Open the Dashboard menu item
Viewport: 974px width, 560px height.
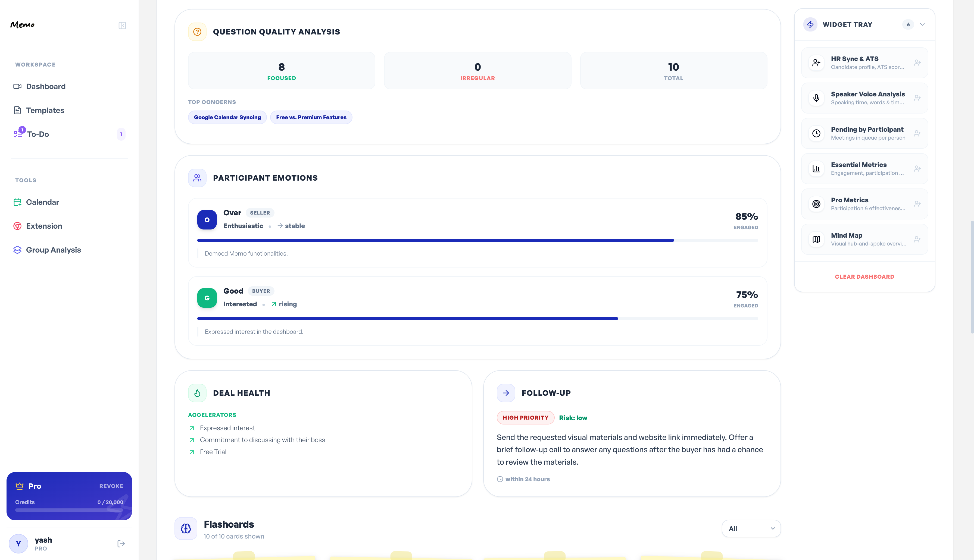pyautogui.click(x=45, y=87)
